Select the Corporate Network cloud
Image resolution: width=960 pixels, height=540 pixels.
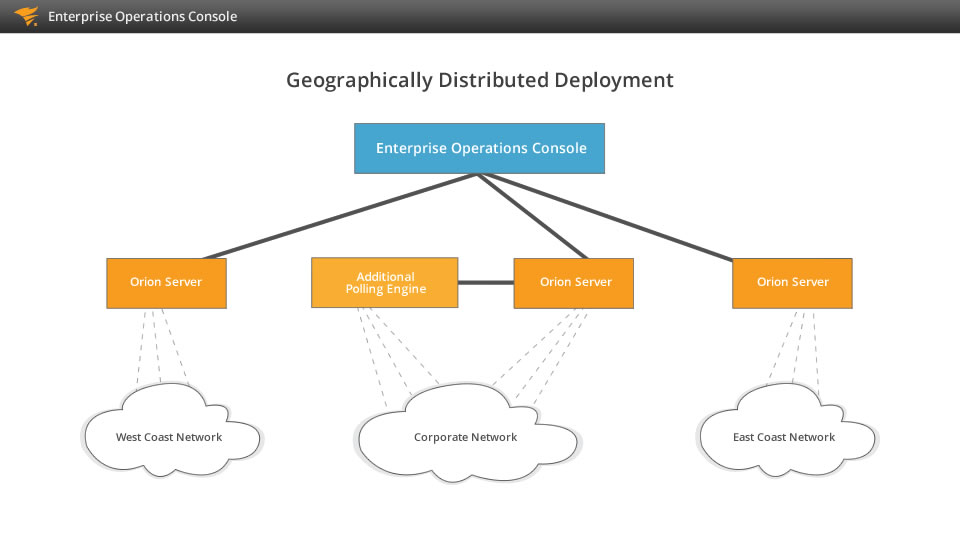click(467, 433)
